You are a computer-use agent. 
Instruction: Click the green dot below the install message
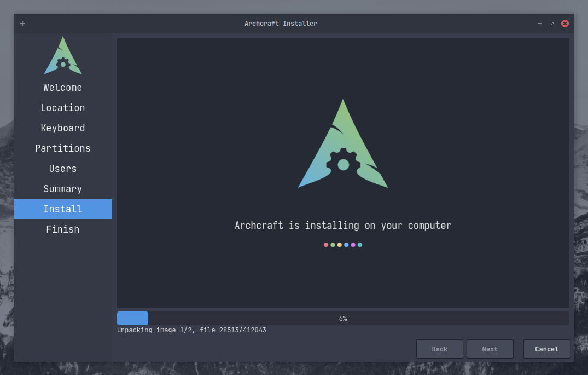[x=333, y=245]
